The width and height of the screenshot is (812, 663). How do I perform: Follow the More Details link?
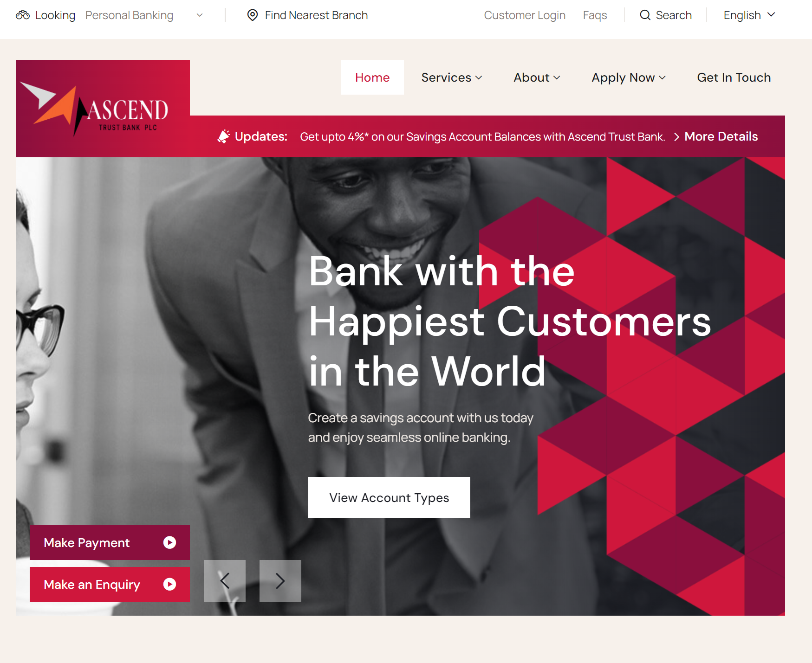721,136
